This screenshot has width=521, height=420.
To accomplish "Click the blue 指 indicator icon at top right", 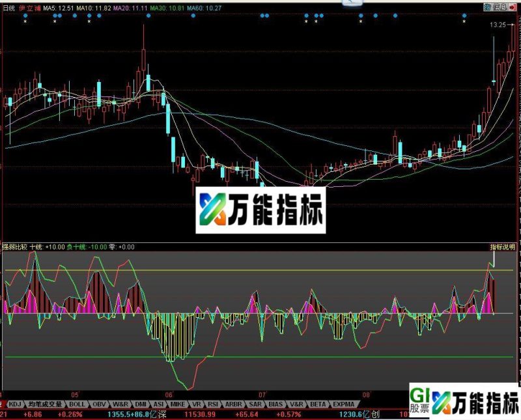I will point(487,7).
